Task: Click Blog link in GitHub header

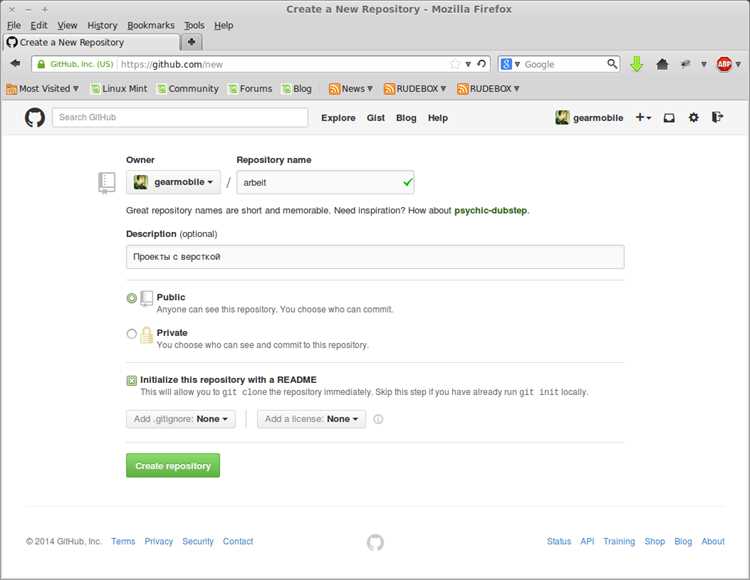Action: [x=406, y=118]
